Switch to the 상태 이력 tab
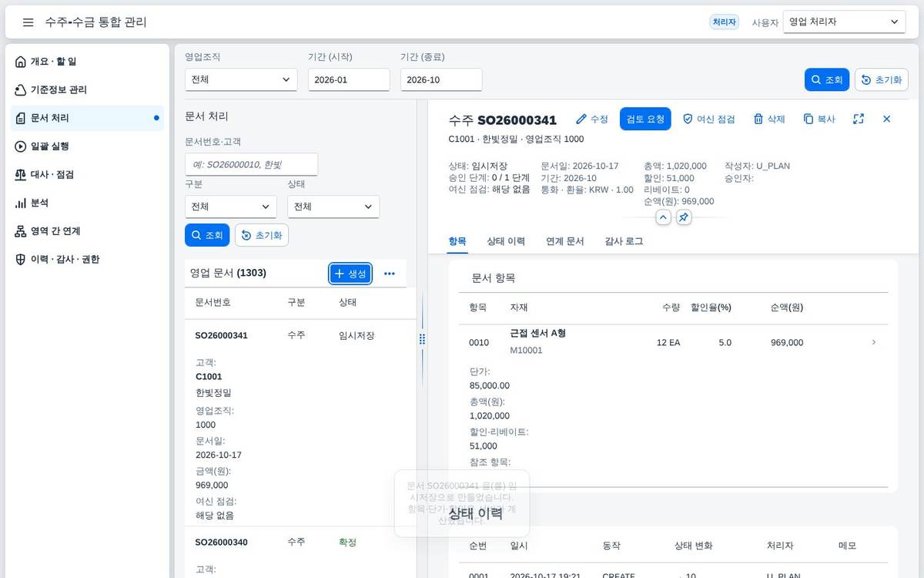Image resolution: width=924 pixels, height=578 pixels. tap(506, 241)
